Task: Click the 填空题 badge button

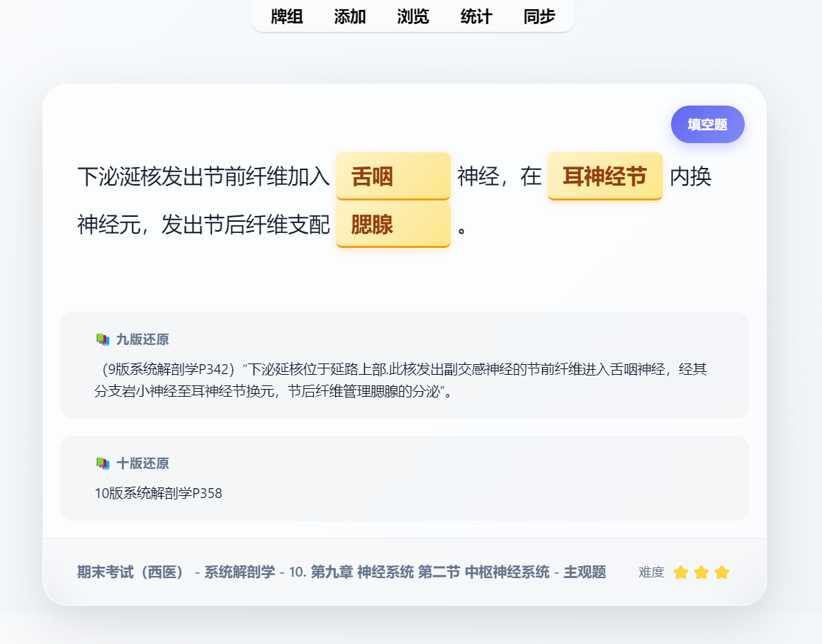Action: (x=708, y=124)
